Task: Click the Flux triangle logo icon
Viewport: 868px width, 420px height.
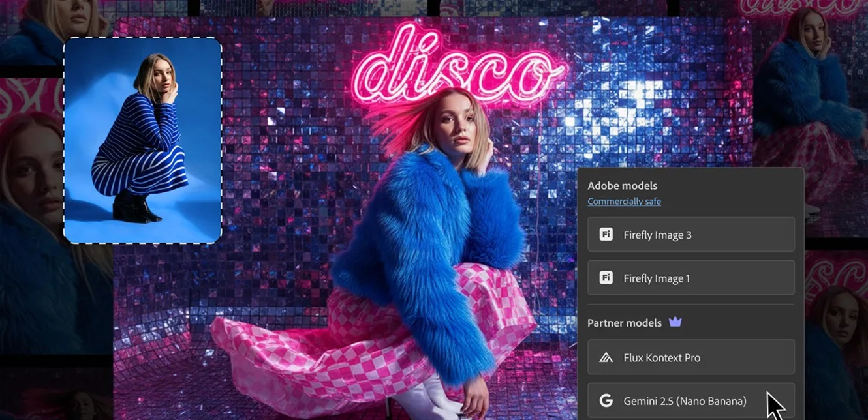Action: (606, 357)
